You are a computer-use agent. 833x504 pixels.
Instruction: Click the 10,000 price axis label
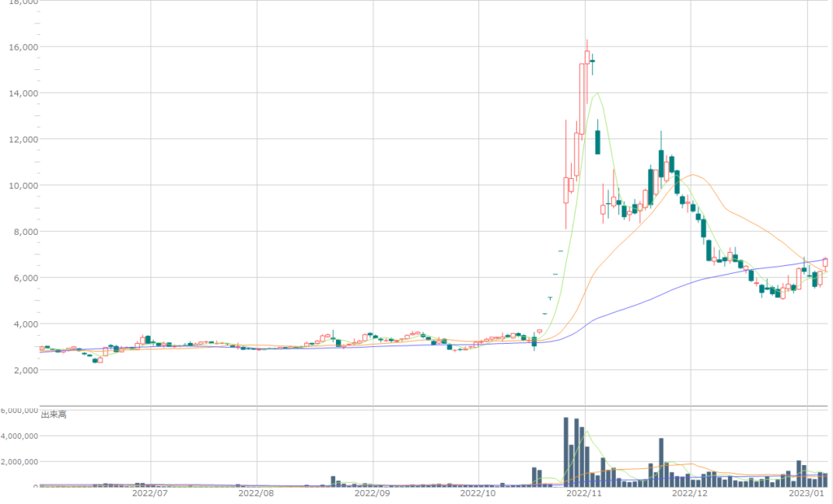point(24,186)
